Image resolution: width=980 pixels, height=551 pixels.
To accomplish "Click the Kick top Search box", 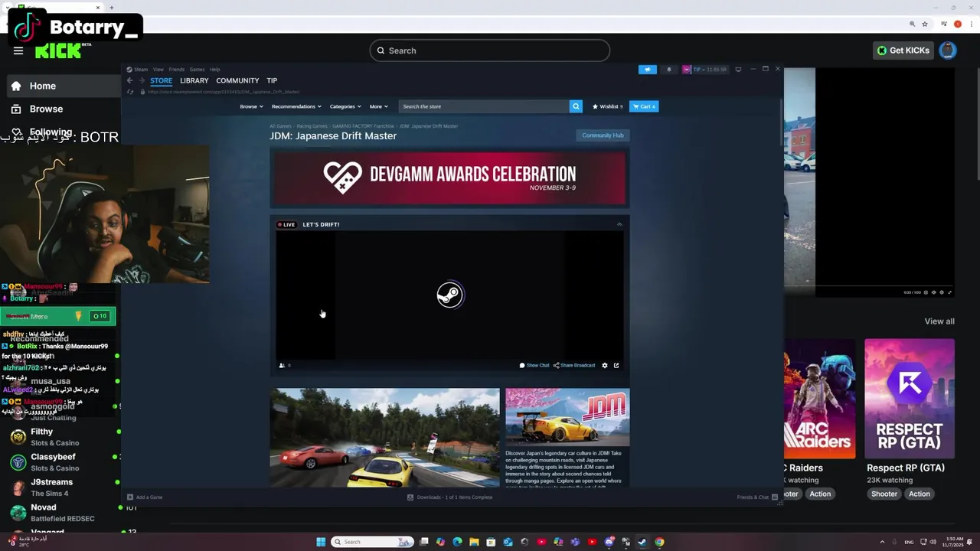I will coord(490,51).
